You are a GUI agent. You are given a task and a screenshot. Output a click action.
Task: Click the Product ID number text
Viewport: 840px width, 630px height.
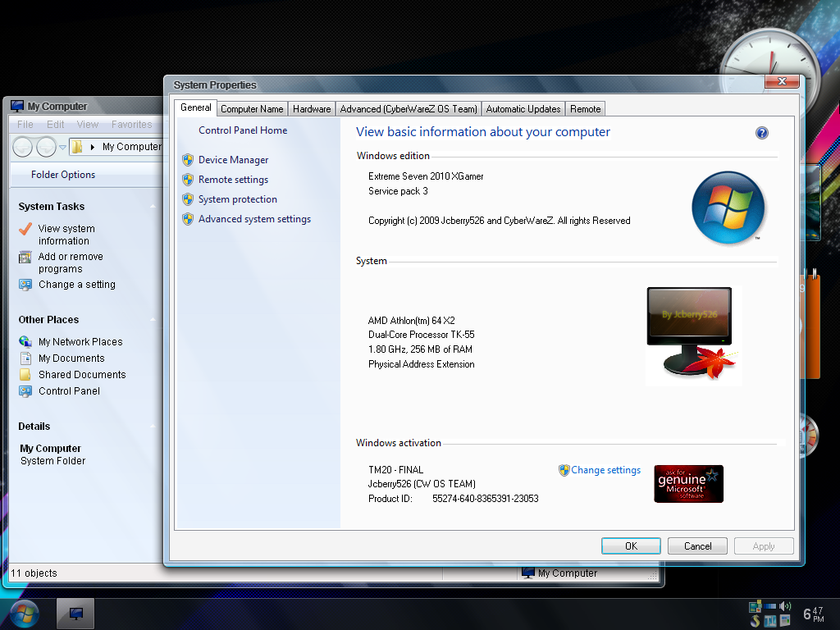pos(486,498)
